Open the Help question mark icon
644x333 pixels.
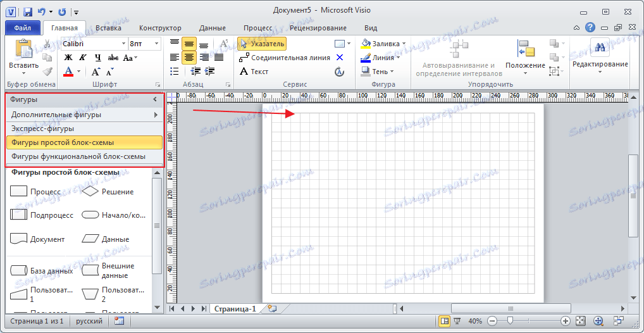(x=590, y=28)
